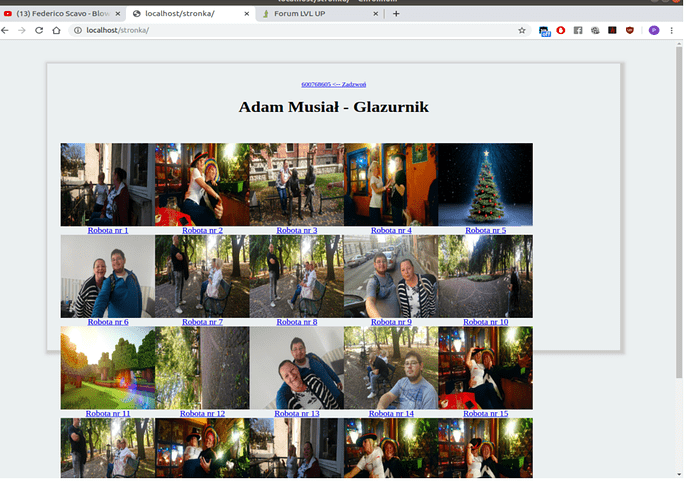The image size is (690, 485).
Task: Click the phone number Zadzwoń link
Action: pos(333,85)
